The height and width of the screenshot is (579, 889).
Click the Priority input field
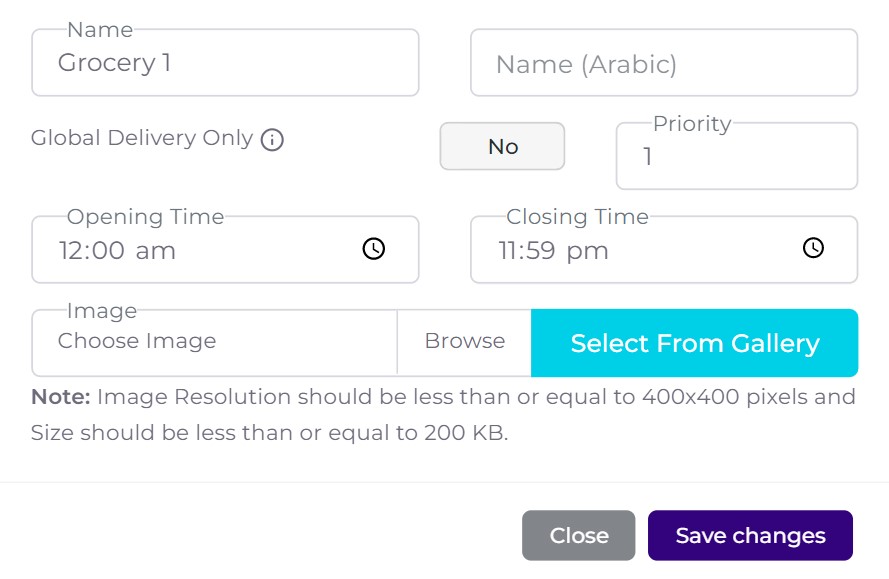click(x=736, y=157)
